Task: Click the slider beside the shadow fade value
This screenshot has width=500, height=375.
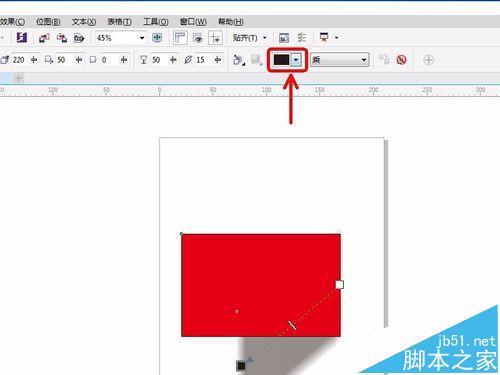Action: pos(124,60)
